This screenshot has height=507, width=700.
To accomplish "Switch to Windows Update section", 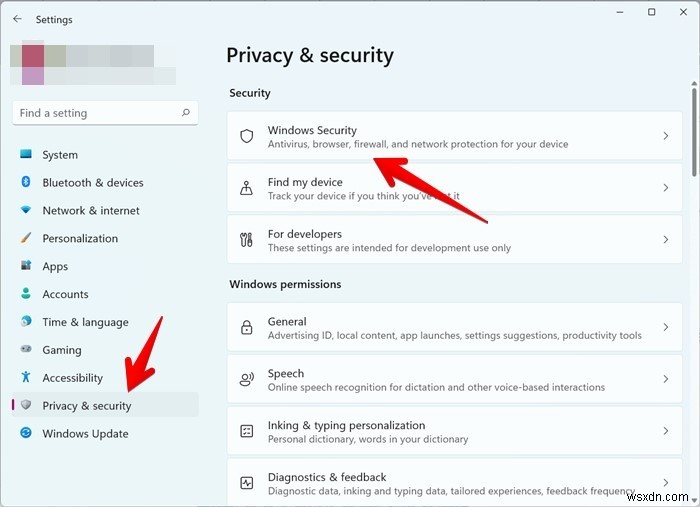I will pos(85,434).
